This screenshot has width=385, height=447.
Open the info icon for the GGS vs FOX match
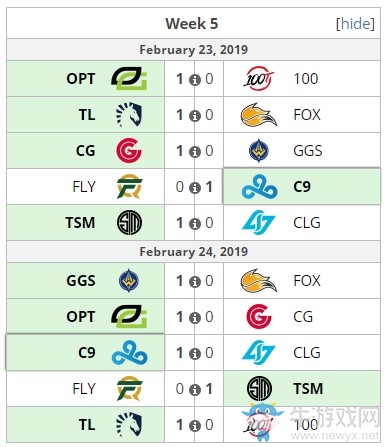(195, 282)
